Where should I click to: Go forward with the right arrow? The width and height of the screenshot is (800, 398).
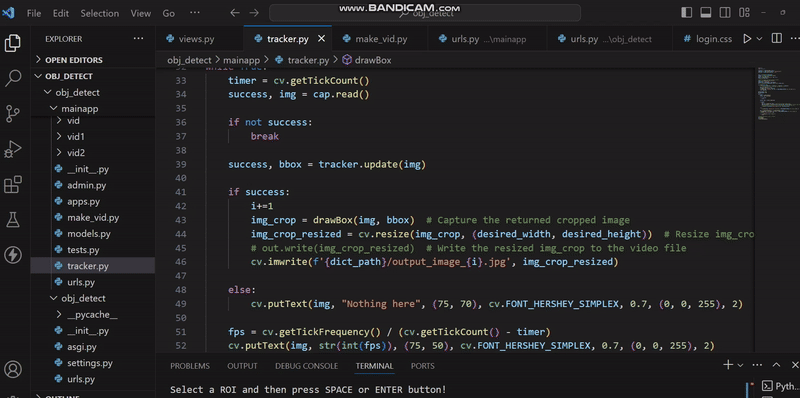[x=254, y=13]
